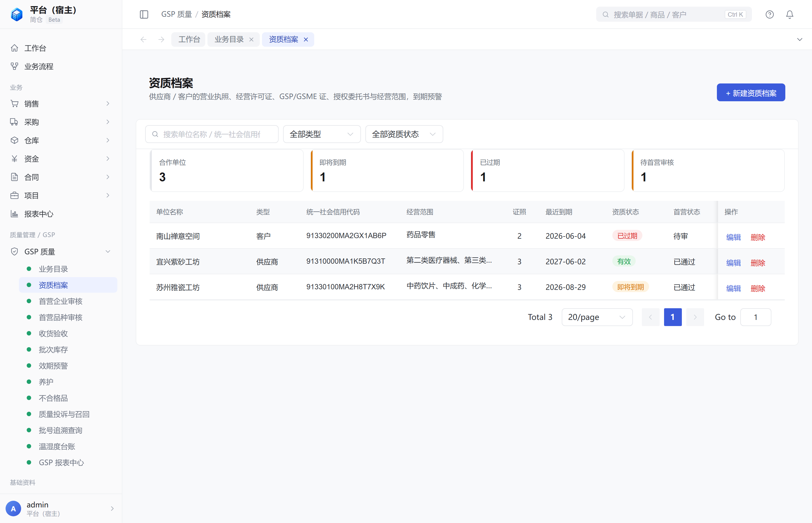Focus the 搜索单位名称 search field
The image size is (812, 523).
(212, 134)
